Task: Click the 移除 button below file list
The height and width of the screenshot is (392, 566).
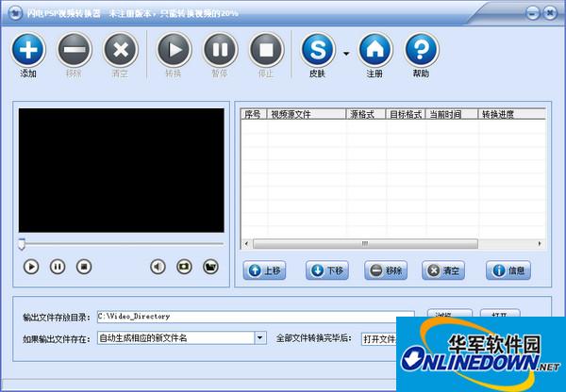Action: pyautogui.click(x=386, y=270)
